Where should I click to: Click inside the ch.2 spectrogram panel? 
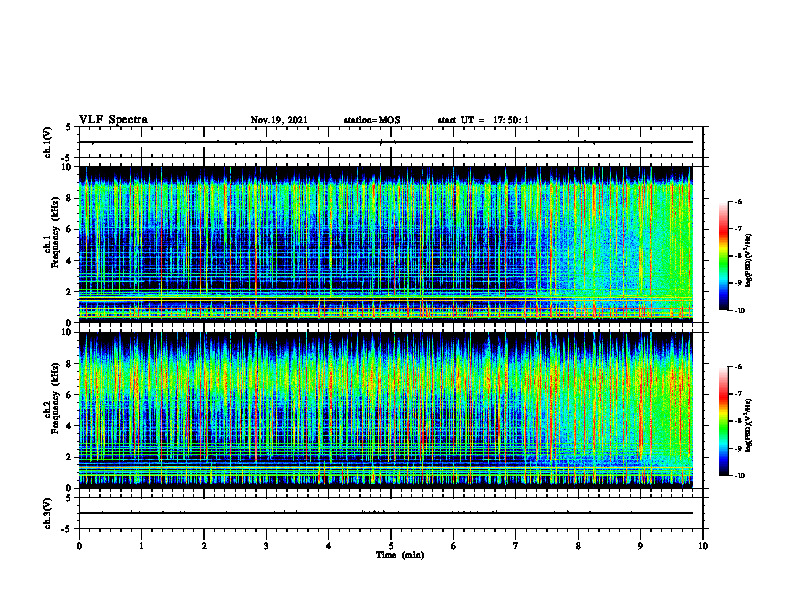[386, 410]
